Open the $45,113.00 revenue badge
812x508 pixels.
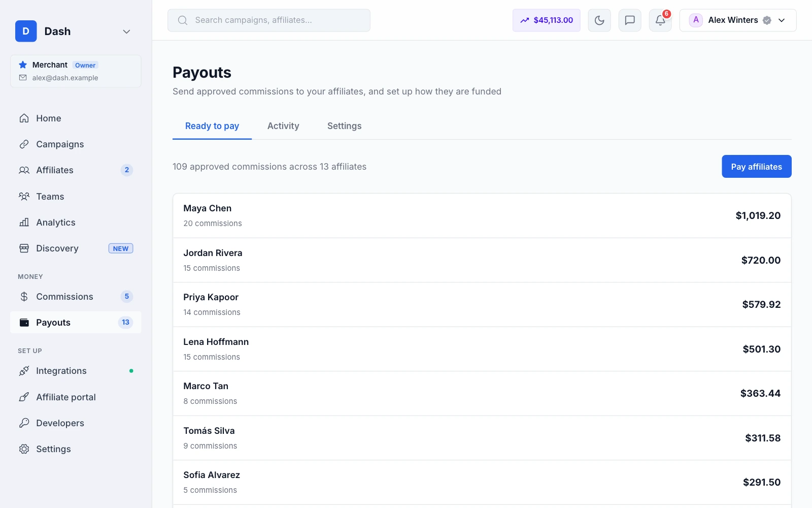[546, 20]
